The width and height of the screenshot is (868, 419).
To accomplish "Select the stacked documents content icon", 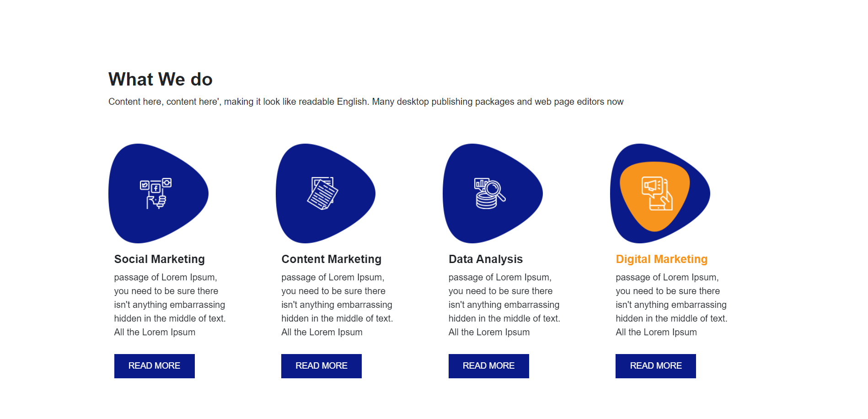I will [322, 193].
